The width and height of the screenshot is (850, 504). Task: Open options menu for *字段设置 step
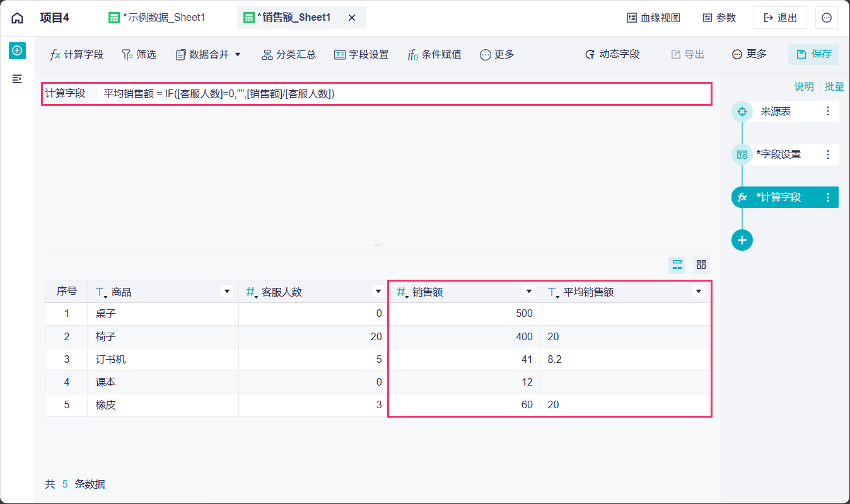(828, 154)
